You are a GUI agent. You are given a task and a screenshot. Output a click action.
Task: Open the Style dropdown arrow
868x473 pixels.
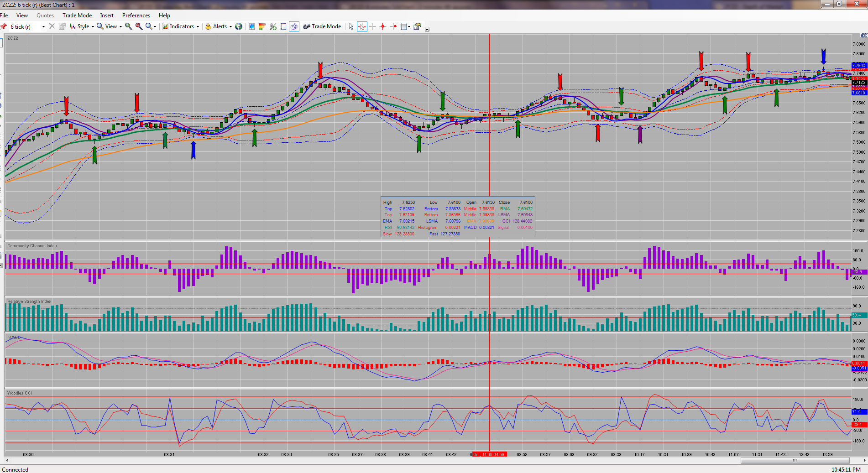pos(93,26)
